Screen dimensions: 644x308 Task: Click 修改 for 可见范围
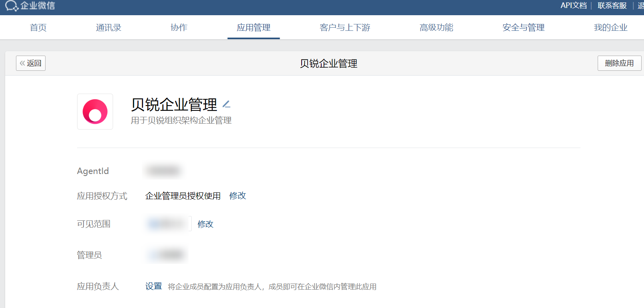point(206,224)
